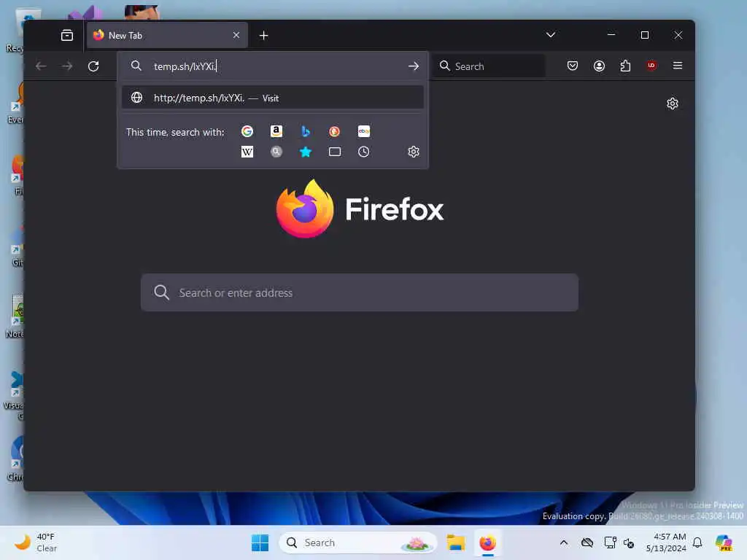Close the New Tab tab
Image resolution: width=747 pixels, height=560 pixels.
(236, 35)
